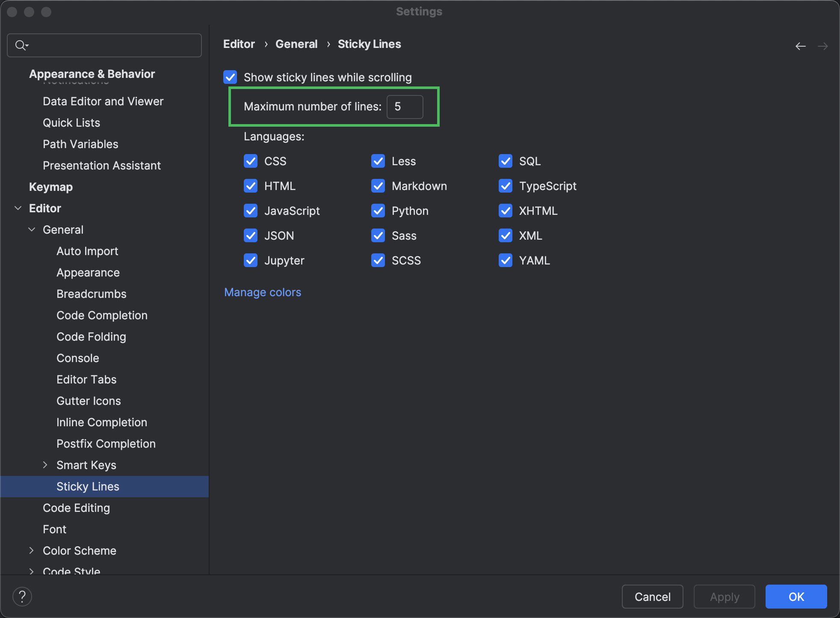This screenshot has width=840, height=618.
Task: Open the Manage colors link
Action: pyautogui.click(x=263, y=292)
